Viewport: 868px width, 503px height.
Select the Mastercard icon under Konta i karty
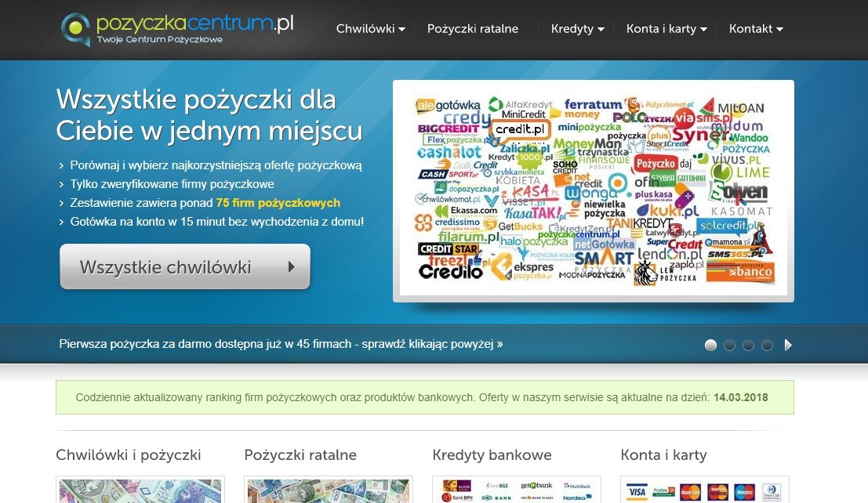click(x=690, y=491)
